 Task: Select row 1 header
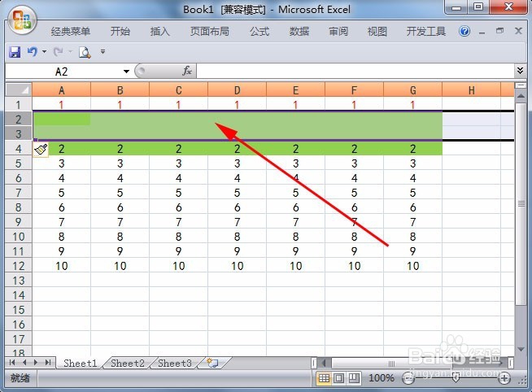tap(19, 104)
